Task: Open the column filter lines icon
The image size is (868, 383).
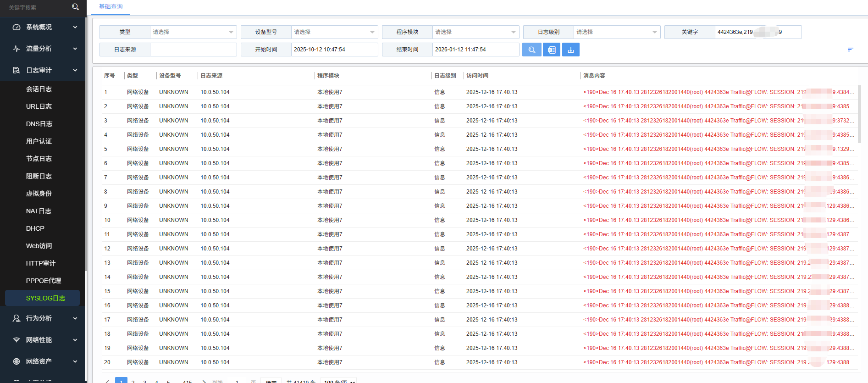Action: coord(850,50)
